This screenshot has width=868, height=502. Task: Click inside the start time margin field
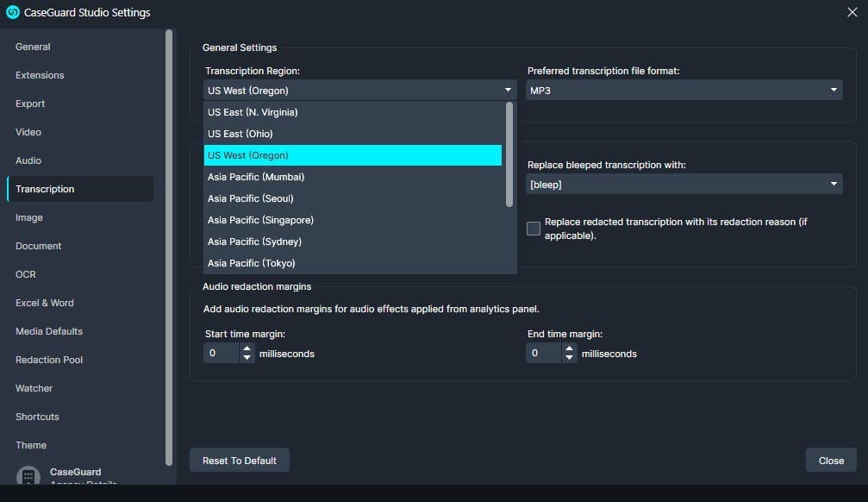point(220,353)
